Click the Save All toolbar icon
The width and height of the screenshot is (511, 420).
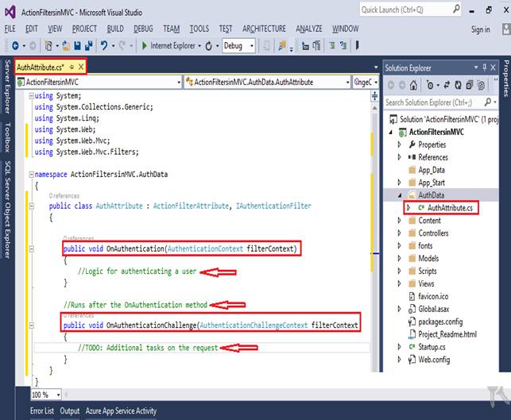coord(92,46)
